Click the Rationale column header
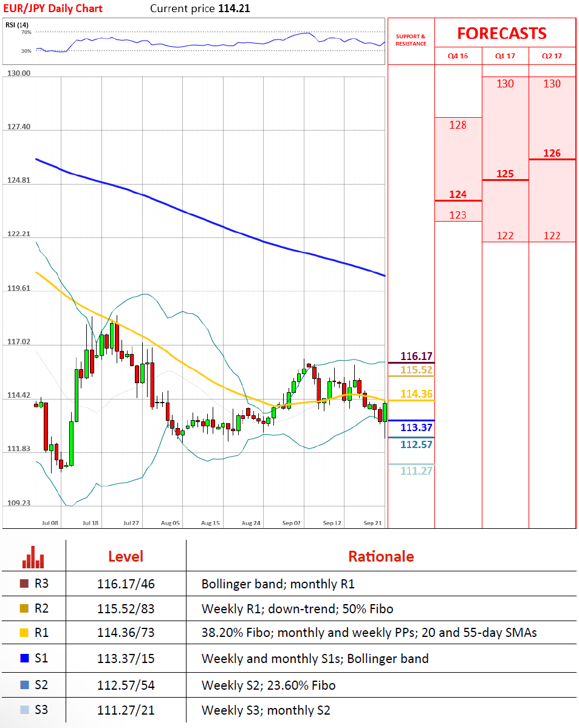The width and height of the screenshot is (579, 728). pyautogui.click(x=381, y=556)
